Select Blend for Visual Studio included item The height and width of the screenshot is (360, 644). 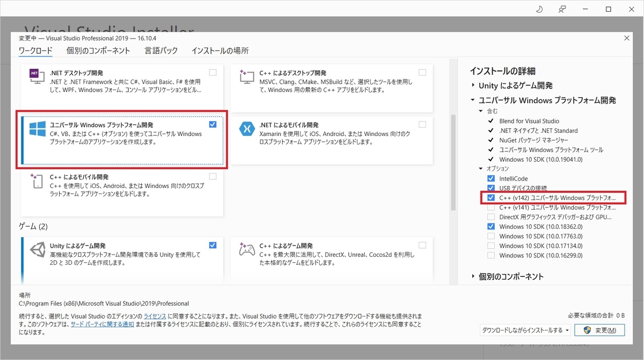(529, 121)
